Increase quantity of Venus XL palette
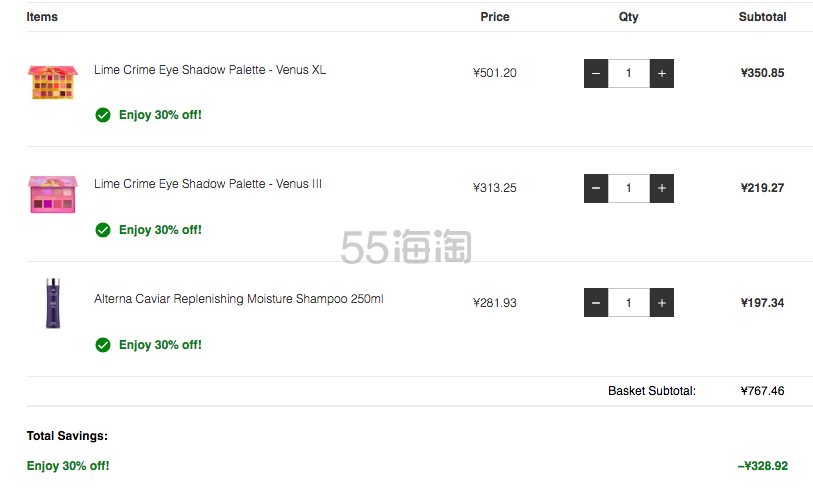Screen dimensions: 813x493 [x=662, y=73]
